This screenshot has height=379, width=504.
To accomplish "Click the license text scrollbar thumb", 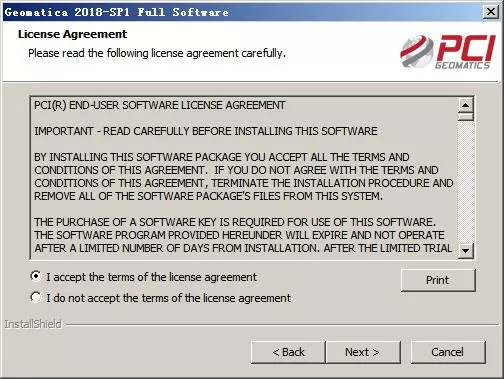I will click(x=466, y=117).
